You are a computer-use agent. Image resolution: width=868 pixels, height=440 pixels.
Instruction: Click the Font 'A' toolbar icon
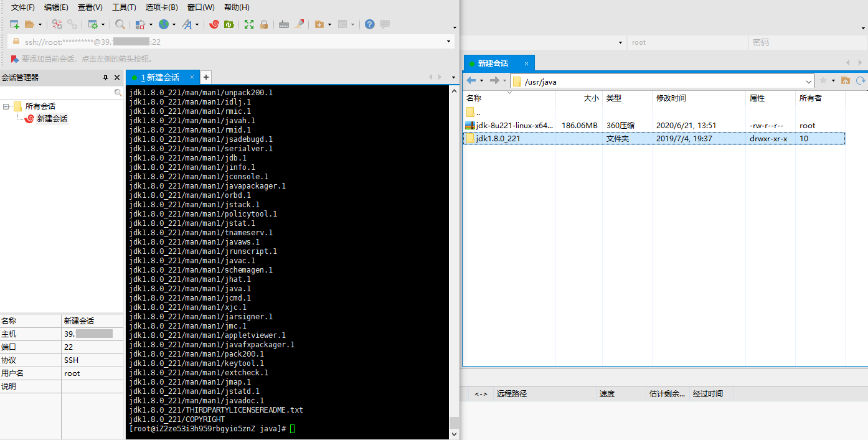tap(187, 24)
